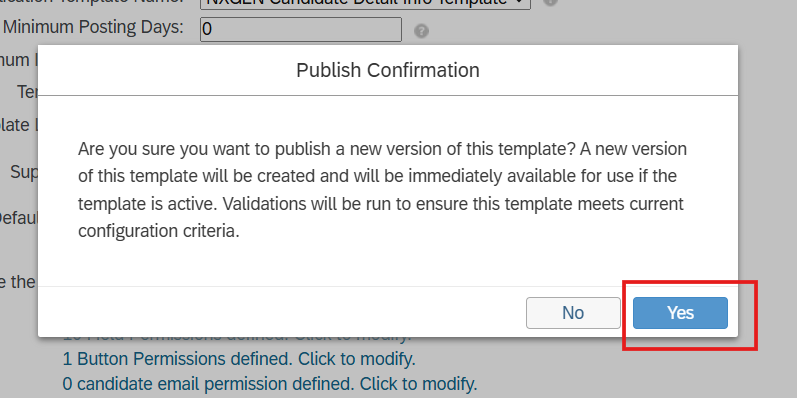Click the dialog footer left of No
Viewport: 797px width, 398px height.
coord(282,312)
